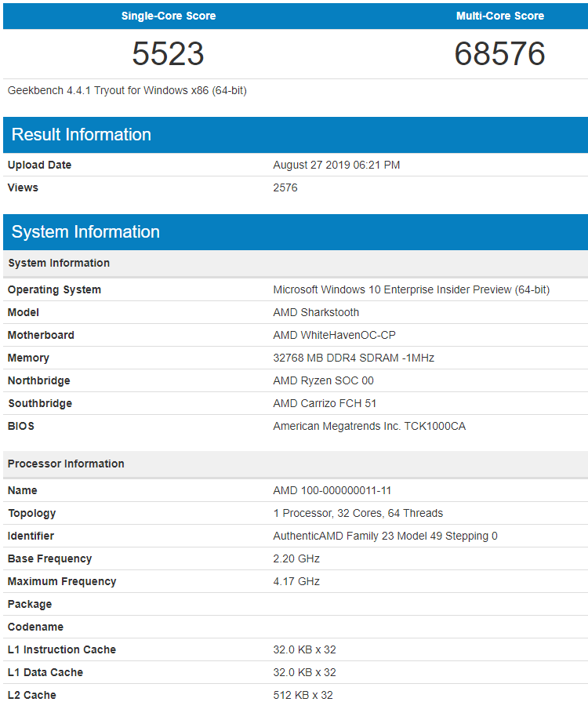Image resolution: width=588 pixels, height=702 pixels.
Task: Click the Base Frequency label
Action: 49,558
